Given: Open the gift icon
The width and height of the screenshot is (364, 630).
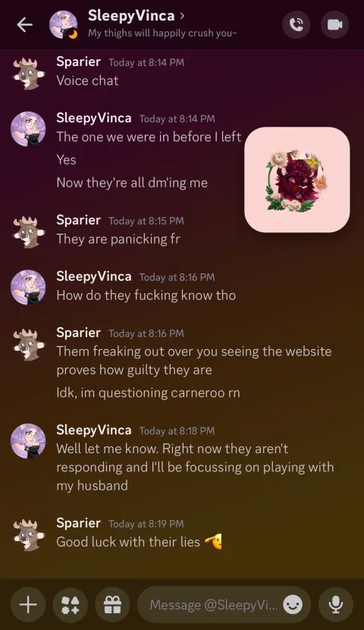Looking at the screenshot, I should tap(112, 604).
